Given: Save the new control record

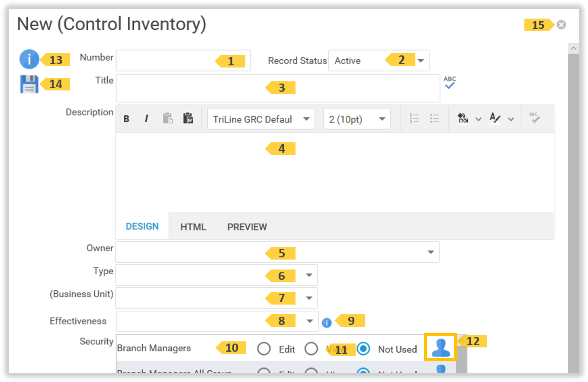Looking at the screenshot, I should [x=29, y=83].
